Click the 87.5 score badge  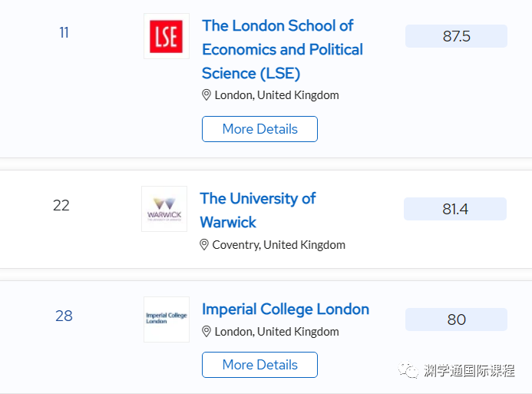[456, 36]
